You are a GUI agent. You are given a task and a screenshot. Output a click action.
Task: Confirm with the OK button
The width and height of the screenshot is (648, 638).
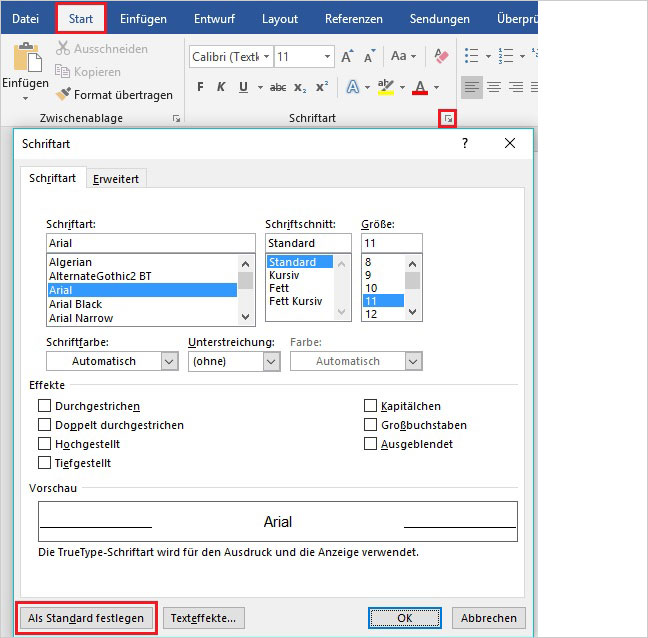(405, 618)
